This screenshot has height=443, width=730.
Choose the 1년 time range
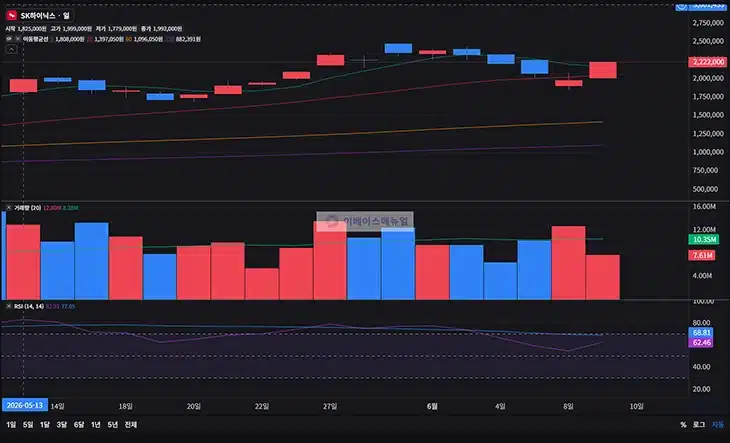tap(95, 425)
